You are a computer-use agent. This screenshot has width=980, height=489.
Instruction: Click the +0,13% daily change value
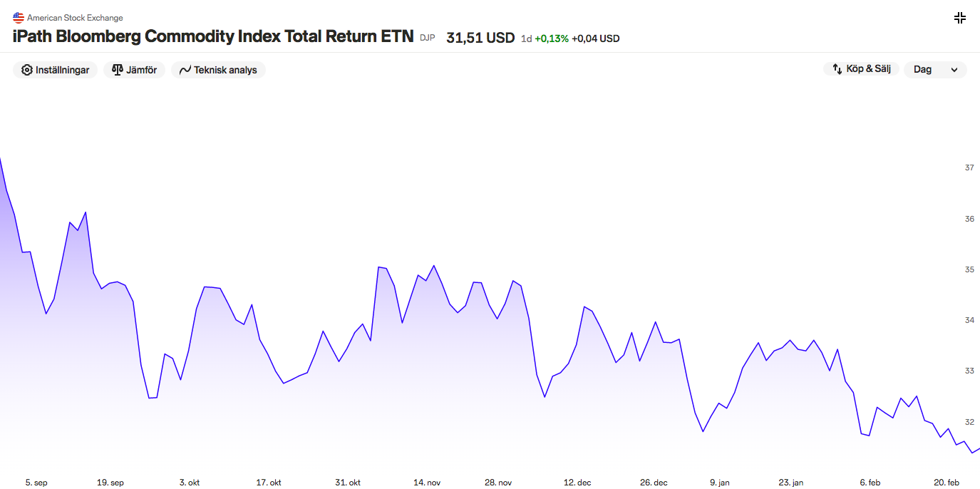pyautogui.click(x=552, y=38)
